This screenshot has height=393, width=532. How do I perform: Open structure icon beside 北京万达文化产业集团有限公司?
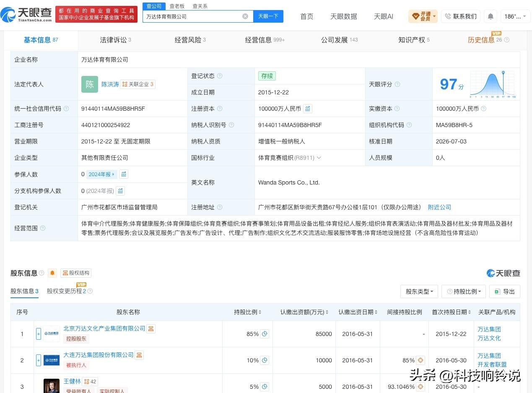[151, 328]
